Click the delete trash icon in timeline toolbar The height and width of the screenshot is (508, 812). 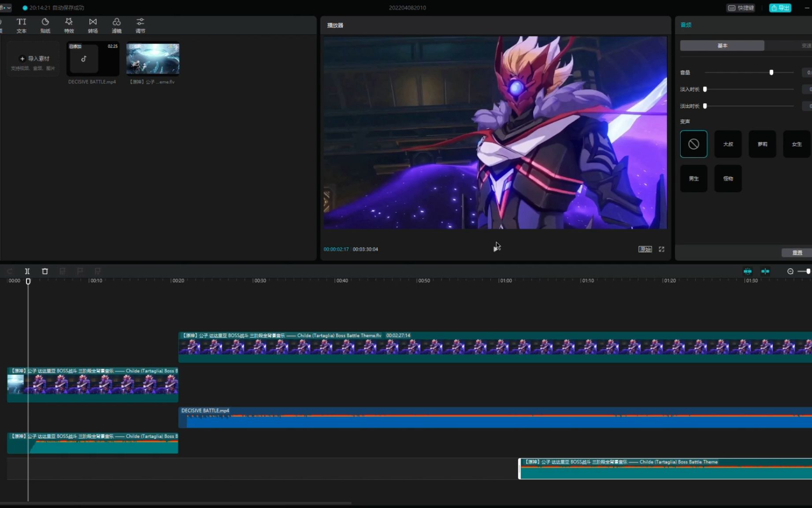click(x=44, y=271)
